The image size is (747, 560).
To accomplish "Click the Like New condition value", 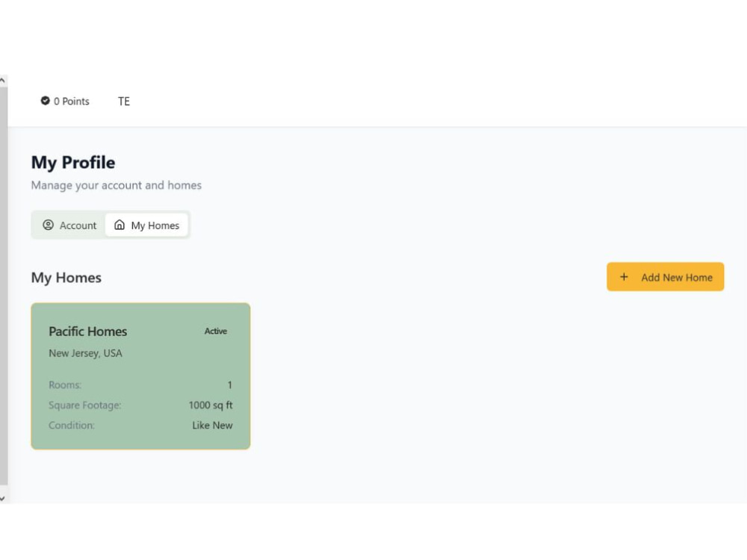I will [x=212, y=426].
